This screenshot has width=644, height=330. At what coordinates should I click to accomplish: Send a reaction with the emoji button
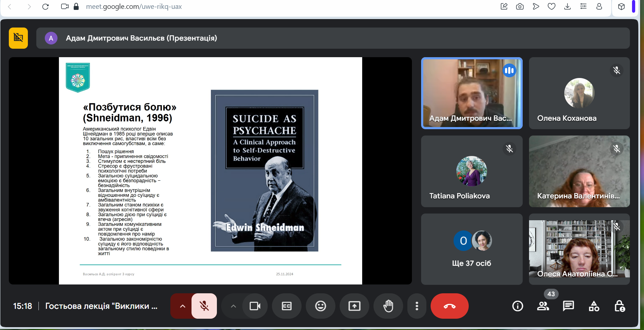[x=320, y=306]
